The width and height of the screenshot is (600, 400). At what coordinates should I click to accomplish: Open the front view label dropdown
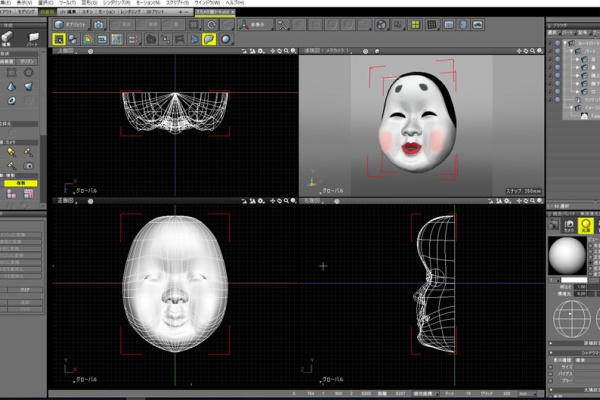(67, 201)
